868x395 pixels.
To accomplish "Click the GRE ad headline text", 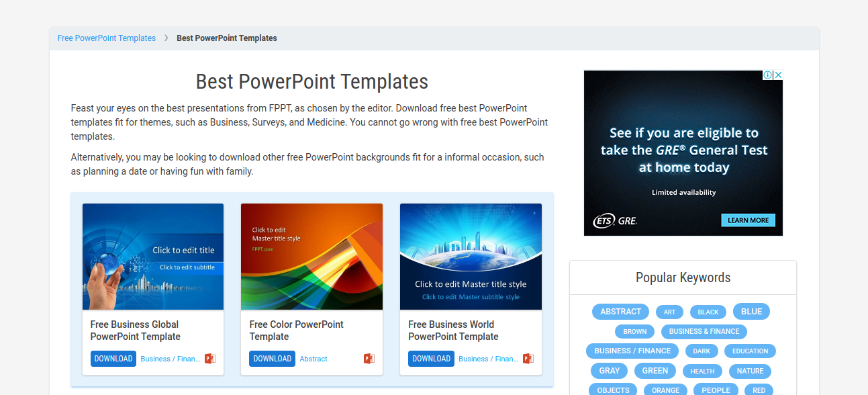I will [684, 150].
